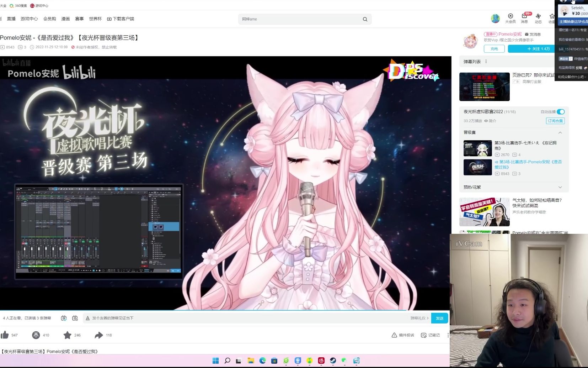588x368 pixels.
Task: Open user avatar in top navigation
Action: 495,19
